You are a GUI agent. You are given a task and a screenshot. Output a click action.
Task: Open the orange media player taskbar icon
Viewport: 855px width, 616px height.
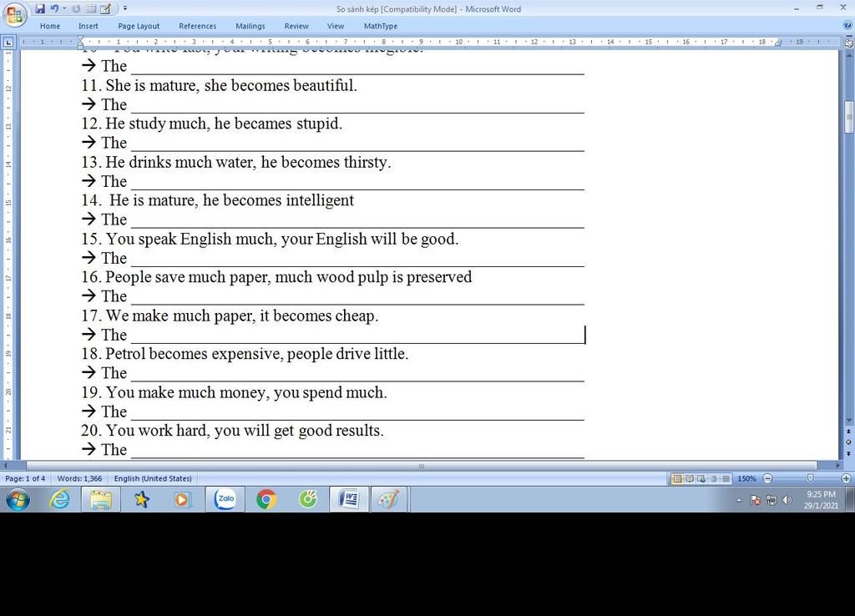click(x=183, y=499)
